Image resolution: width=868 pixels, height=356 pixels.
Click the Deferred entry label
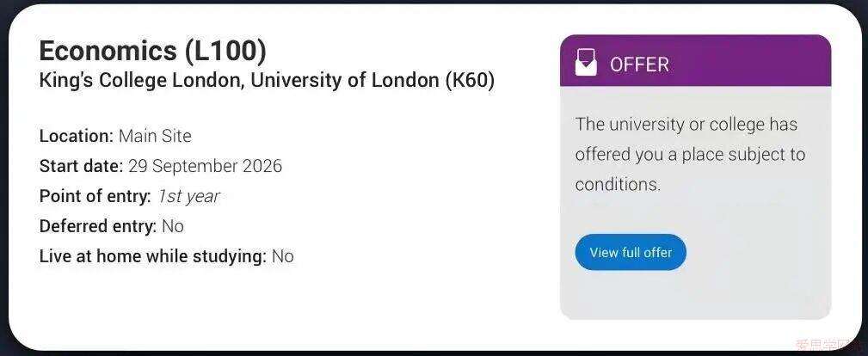(x=97, y=226)
